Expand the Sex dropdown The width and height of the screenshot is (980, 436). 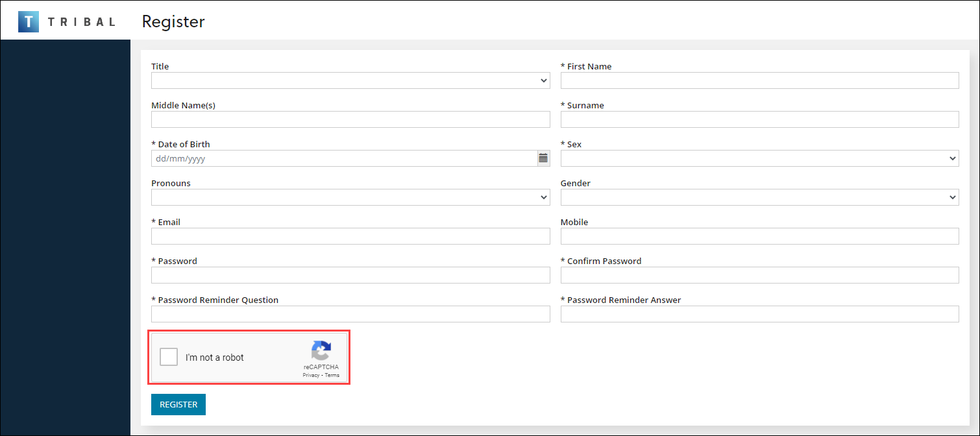[759, 158]
